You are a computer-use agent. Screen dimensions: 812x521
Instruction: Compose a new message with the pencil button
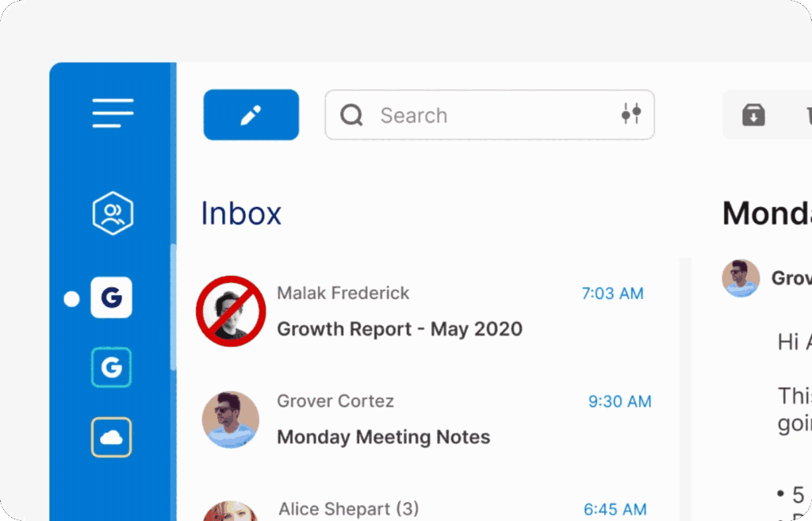point(251,114)
